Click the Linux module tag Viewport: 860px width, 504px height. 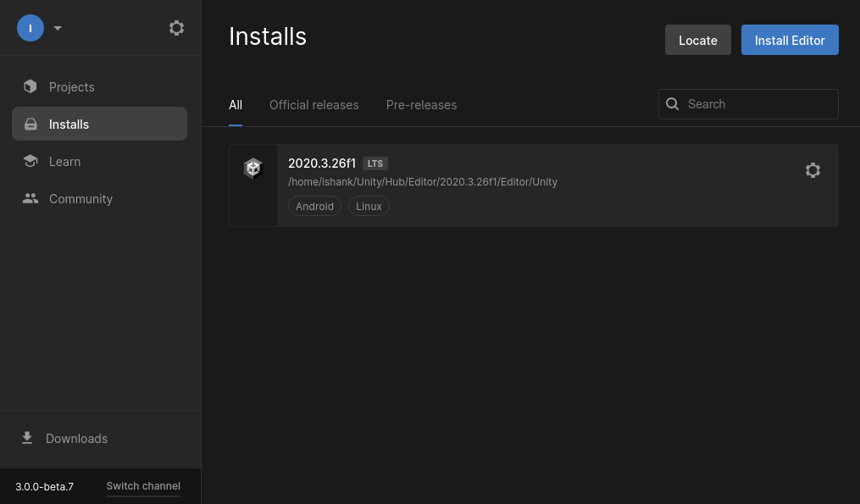[x=369, y=206]
